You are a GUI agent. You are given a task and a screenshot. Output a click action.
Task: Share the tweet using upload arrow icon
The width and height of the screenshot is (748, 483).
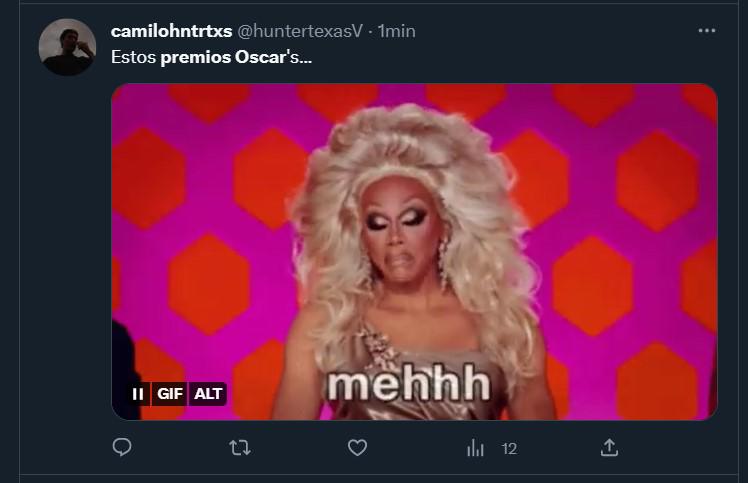click(x=609, y=448)
